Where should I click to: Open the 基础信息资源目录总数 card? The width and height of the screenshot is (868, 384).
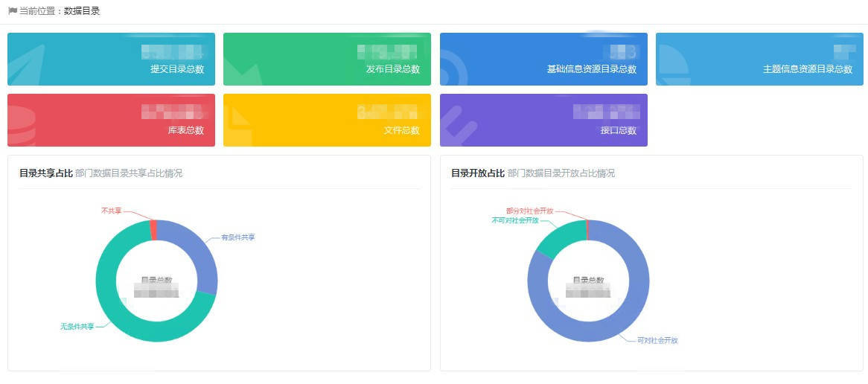543,60
